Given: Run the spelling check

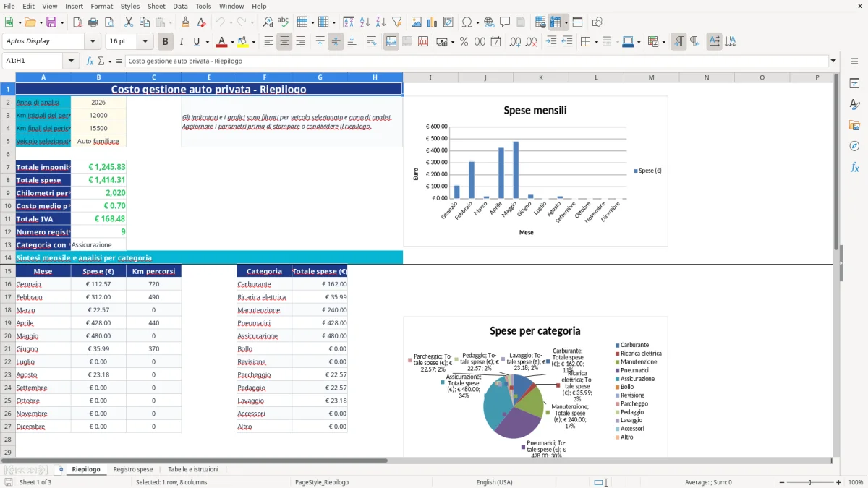Looking at the screenshot, I should pos(284,22).
